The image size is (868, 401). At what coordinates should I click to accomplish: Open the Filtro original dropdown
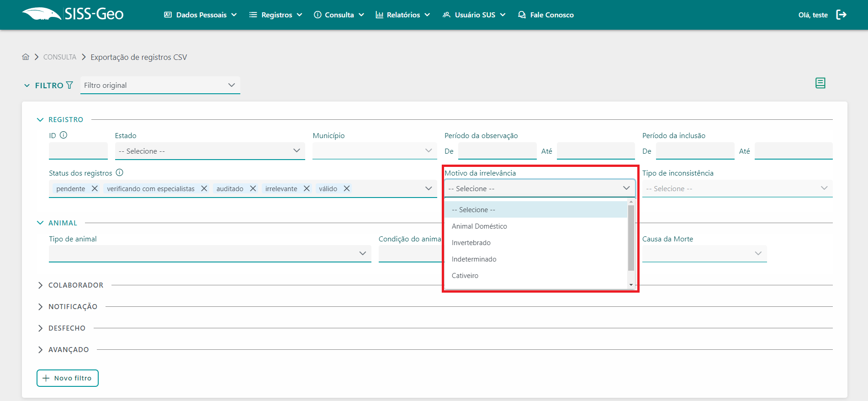(x=160, y=85)
